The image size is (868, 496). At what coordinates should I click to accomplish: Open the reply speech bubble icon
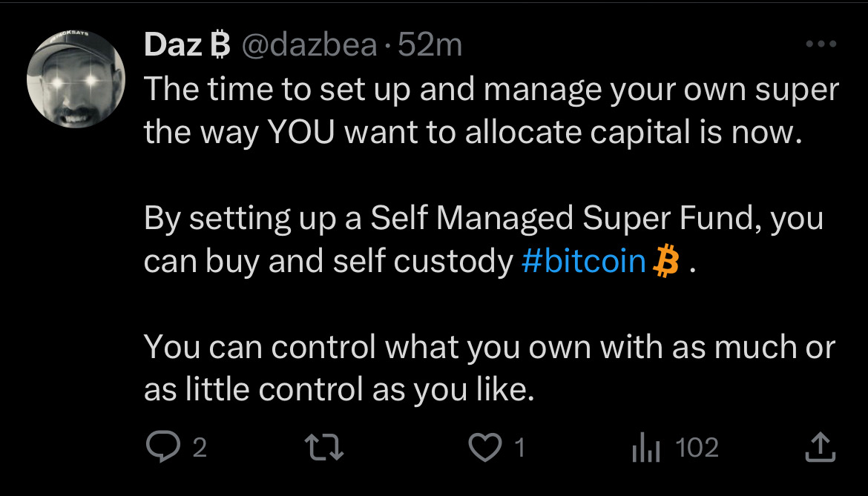coord(159,448)
